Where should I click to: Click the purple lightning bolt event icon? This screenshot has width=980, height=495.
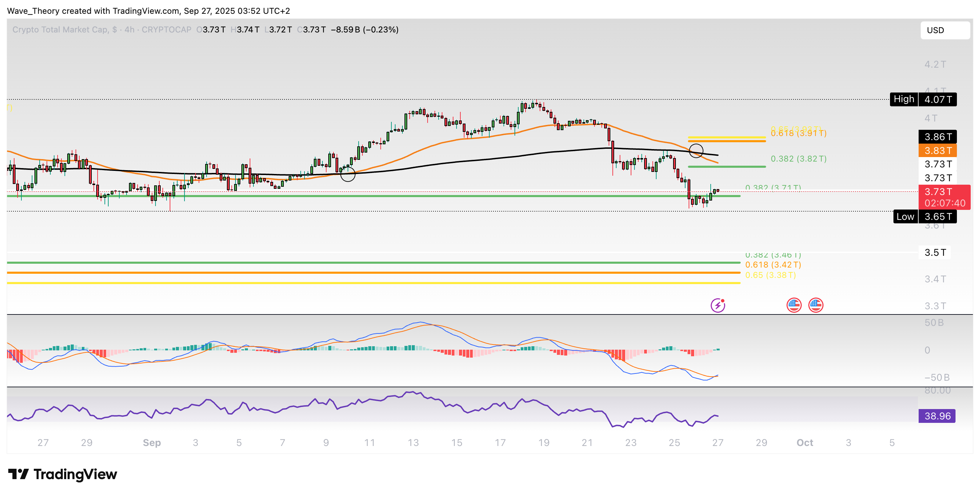click(x=718, y=305)
